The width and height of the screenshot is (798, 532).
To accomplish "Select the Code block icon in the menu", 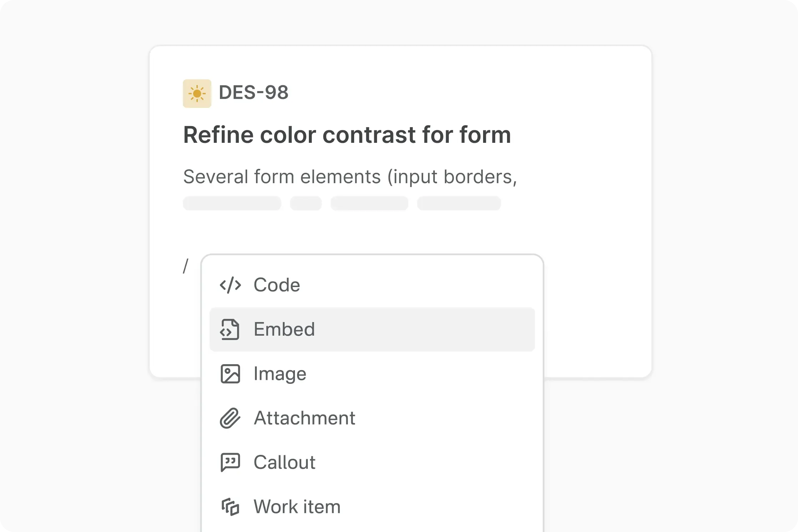I will click(230, 285).
